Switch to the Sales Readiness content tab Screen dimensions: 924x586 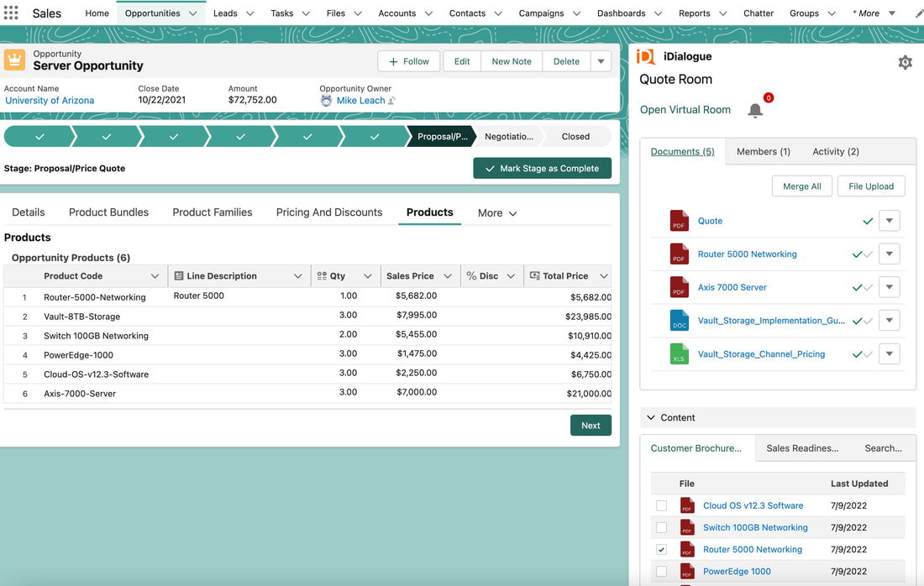click(802, 448)
